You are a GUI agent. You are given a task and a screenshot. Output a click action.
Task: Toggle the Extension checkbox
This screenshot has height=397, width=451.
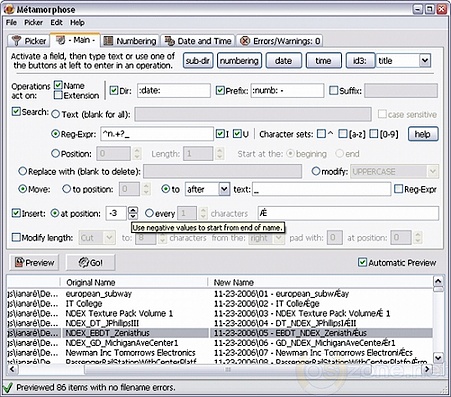(x=58, y=95)
